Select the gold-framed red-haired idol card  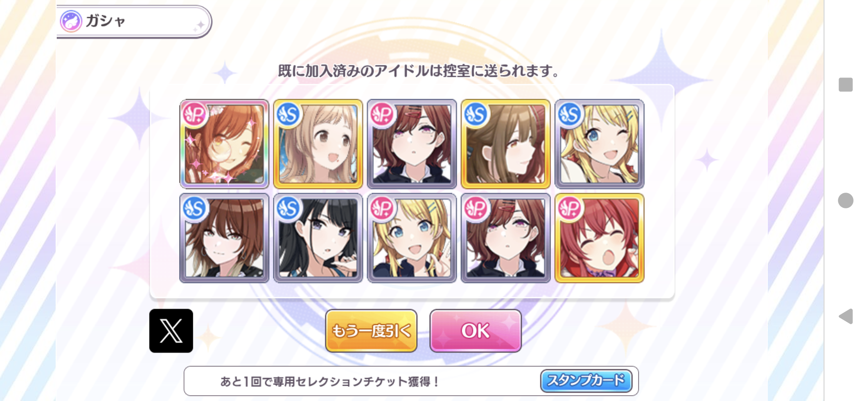[599, 238]
